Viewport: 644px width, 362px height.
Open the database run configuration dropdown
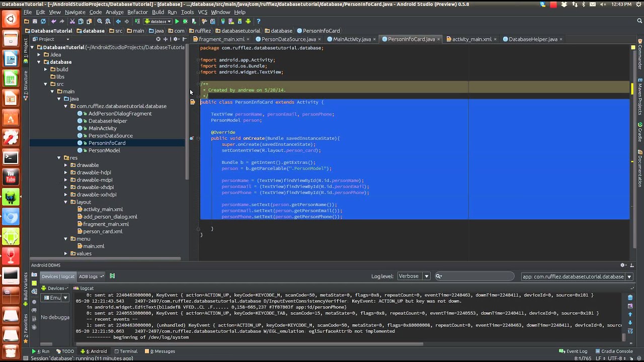tap(158, 21)
